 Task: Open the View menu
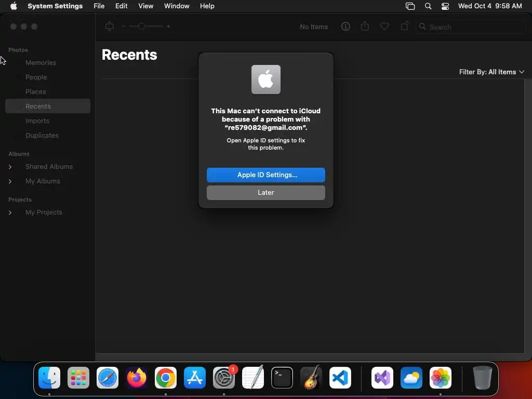click(x=145, y=6)
